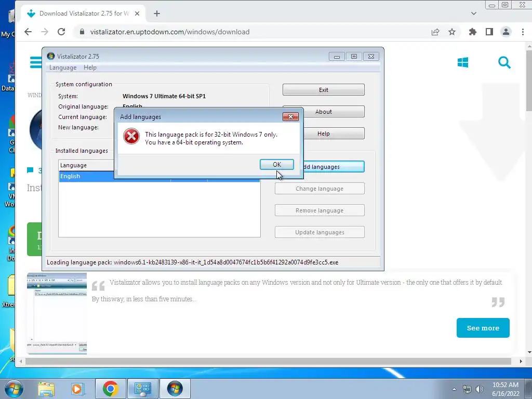Click the address bar URL
The width and height of the screenshot is (532, 399).
(170, 32)
